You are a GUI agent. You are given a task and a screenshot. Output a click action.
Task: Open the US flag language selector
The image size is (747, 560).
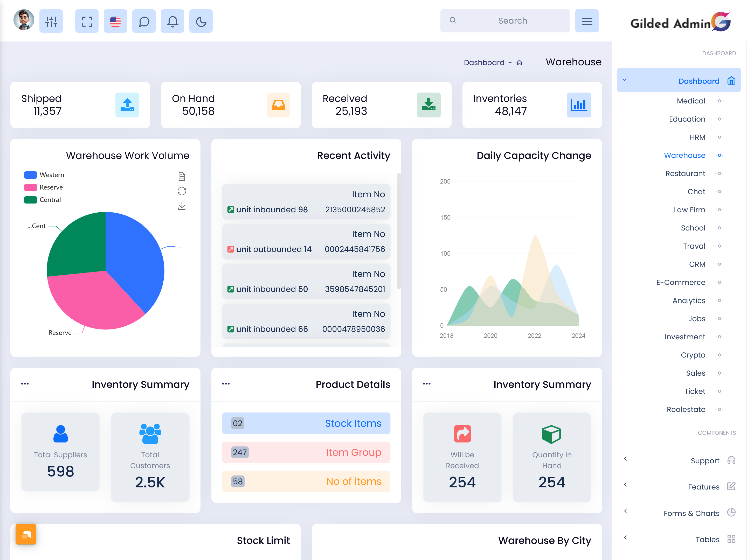115,21
